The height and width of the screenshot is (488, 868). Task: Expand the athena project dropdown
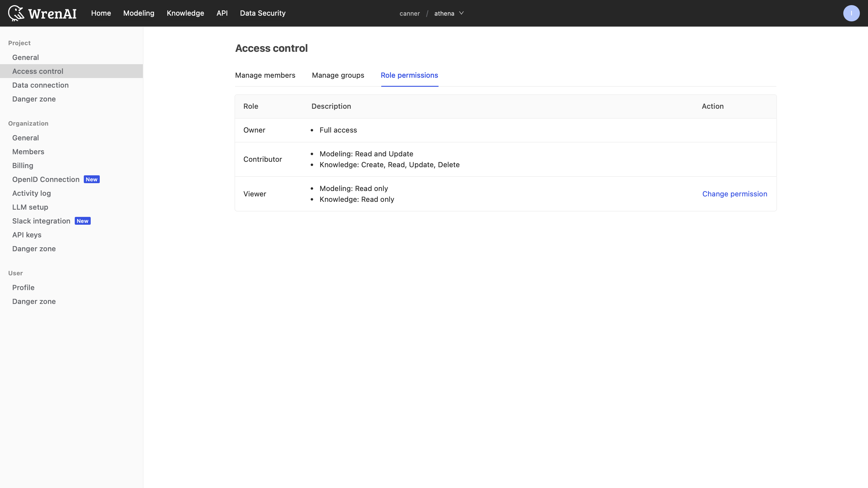(449, 14)
